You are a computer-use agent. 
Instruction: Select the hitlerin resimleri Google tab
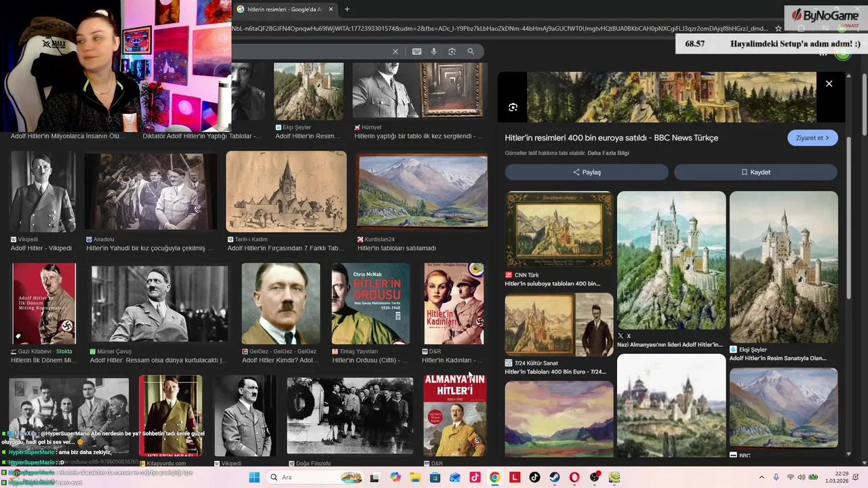point(285,9)
